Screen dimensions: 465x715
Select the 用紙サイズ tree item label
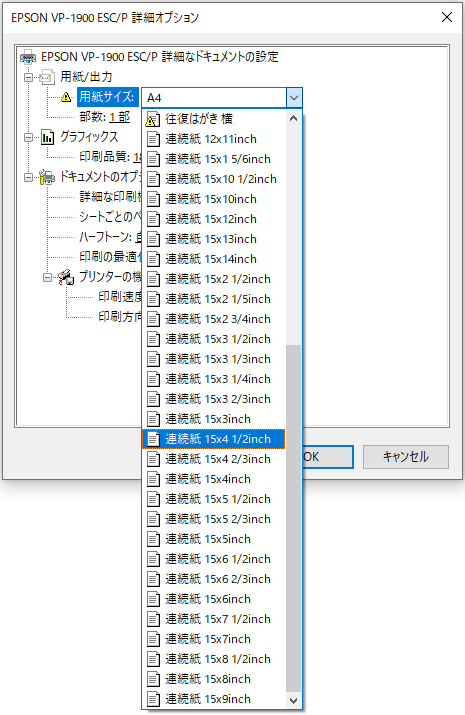(x=108, y=97)
